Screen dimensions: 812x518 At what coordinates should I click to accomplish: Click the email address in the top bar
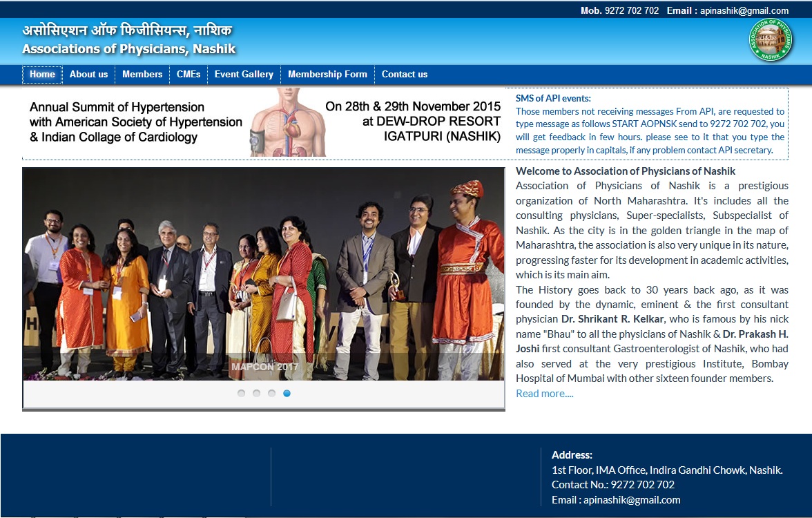point(744,10)
